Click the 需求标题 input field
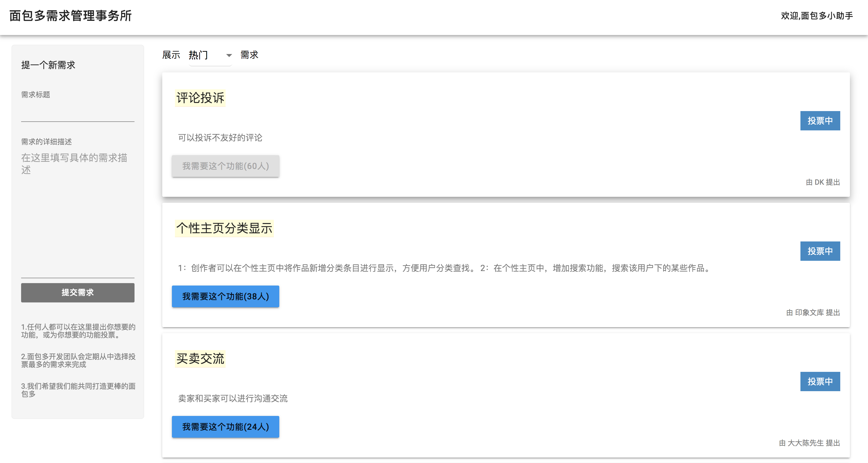This screenshot has width=868, height=463. (78, 112)
